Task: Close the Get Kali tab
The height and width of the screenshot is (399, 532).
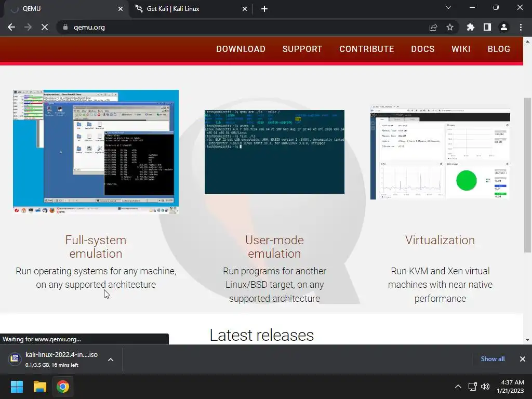Action: tap(245, 9)
